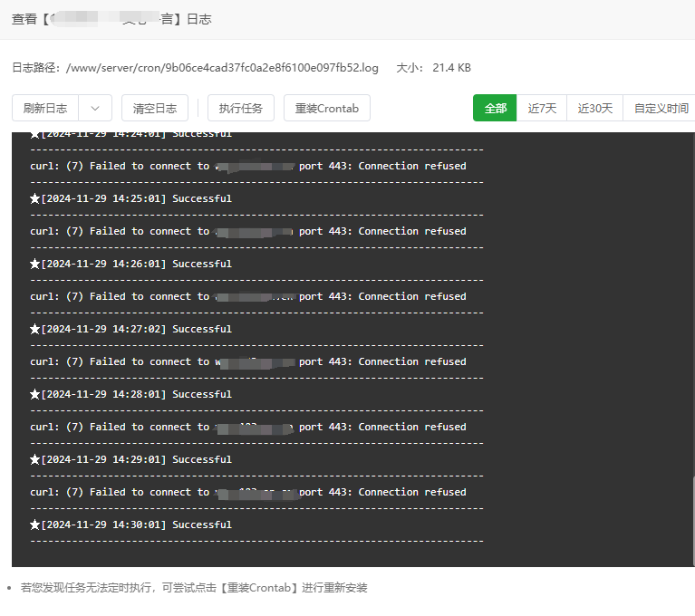Click the log viewer dialog title

pyautogui.click(x=111, y=19)
